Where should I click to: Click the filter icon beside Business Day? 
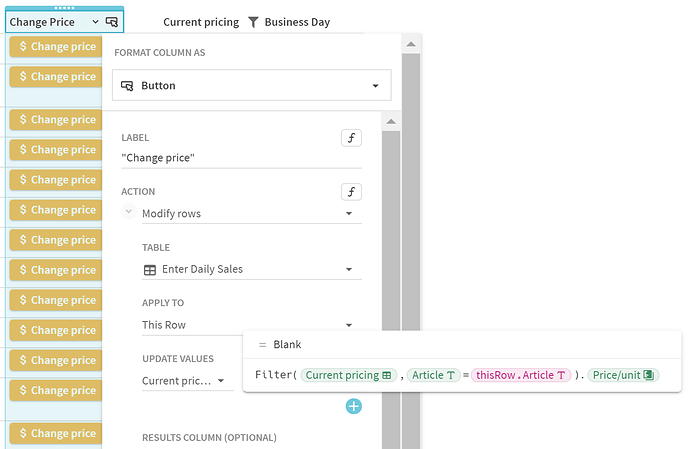point(253,22)
